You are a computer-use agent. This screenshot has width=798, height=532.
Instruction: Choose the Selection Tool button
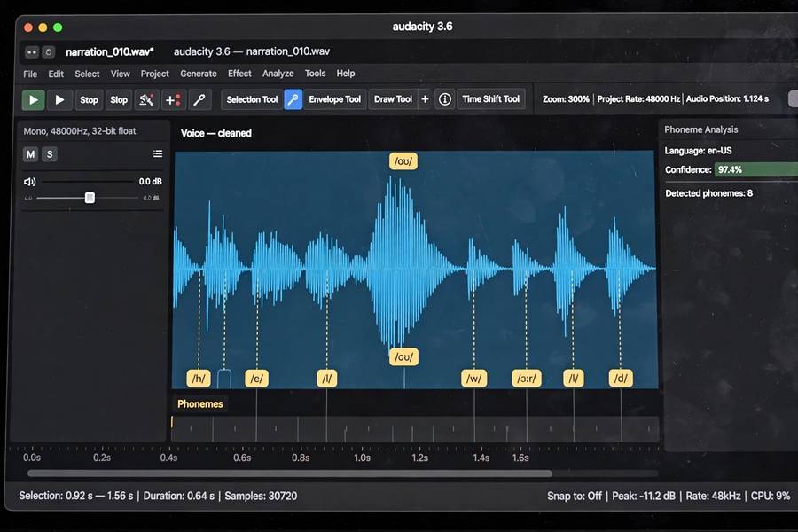[x=252, y=99]
